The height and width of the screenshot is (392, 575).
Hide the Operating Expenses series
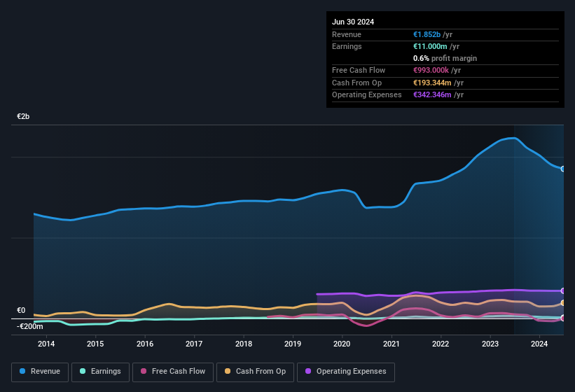(x=346, y=372)
